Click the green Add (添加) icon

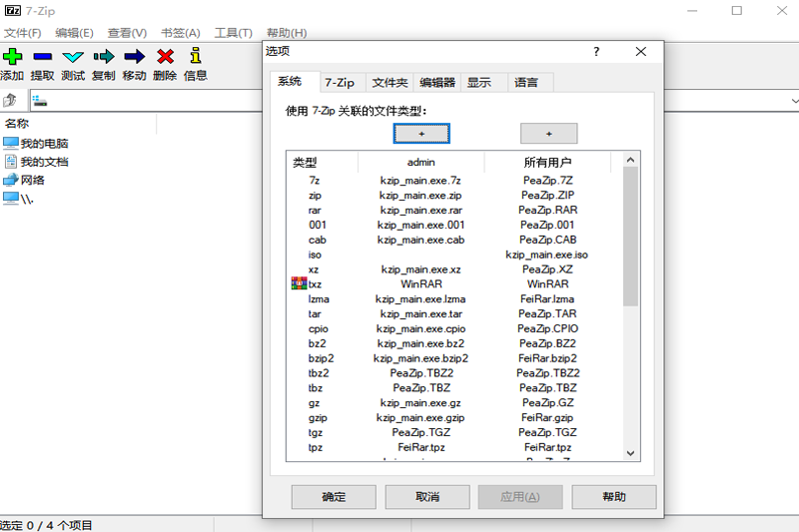click(12, 57)
